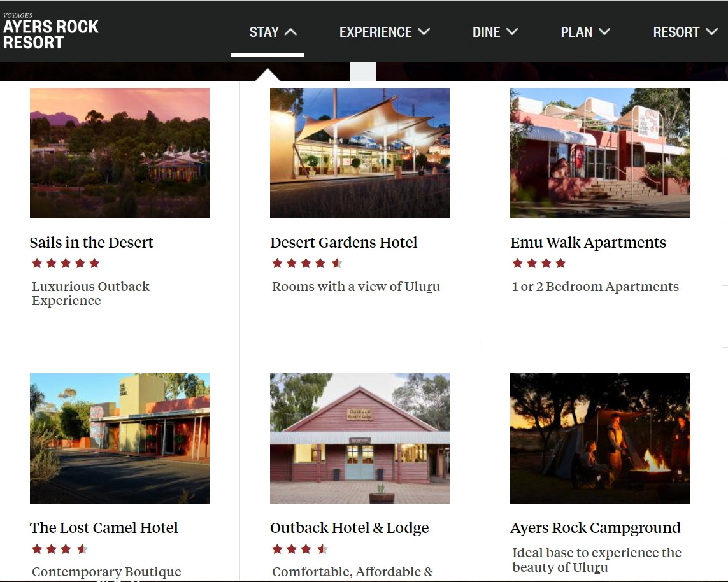Click the Ayers Rock Resort logo
The width and height of the screenshot is (728, 582).
[50, 31]
